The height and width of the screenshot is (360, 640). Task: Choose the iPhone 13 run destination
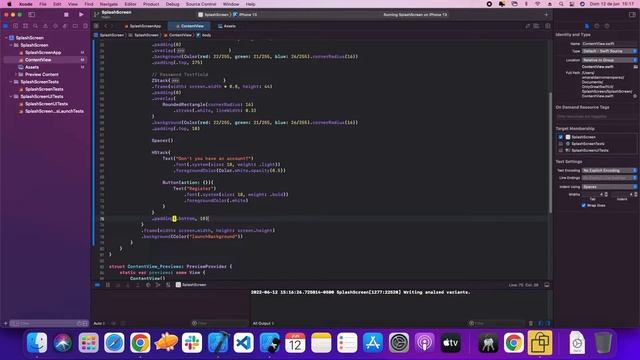(245, 15)
